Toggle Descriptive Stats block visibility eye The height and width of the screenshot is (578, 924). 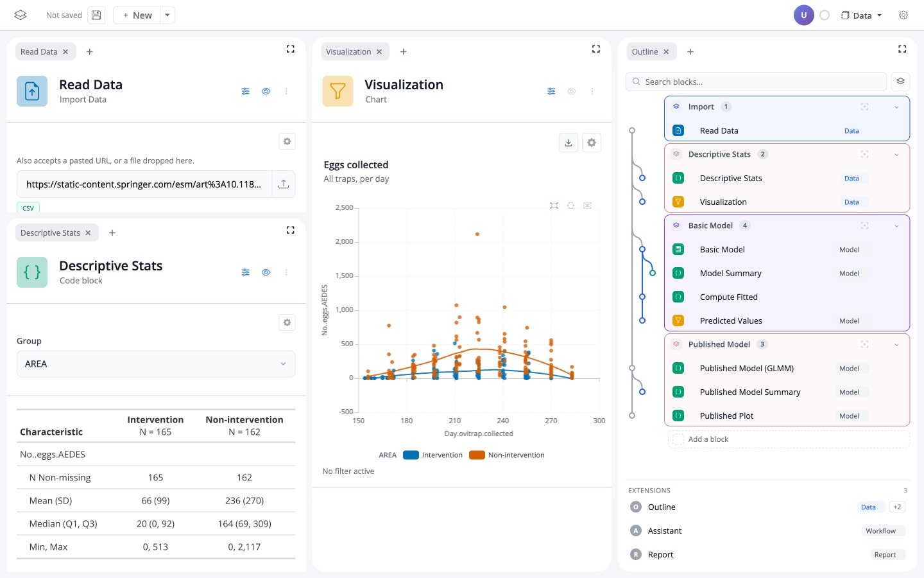(266, 272)
